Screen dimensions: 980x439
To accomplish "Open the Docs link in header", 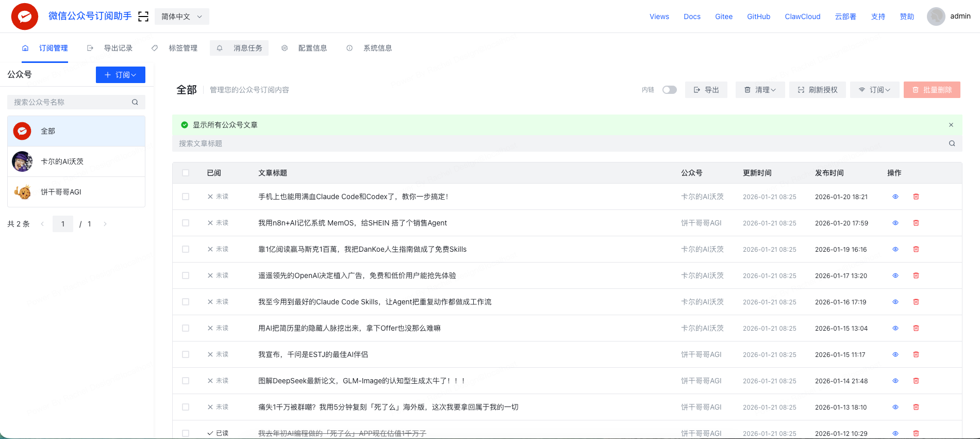I will point(692,17).
